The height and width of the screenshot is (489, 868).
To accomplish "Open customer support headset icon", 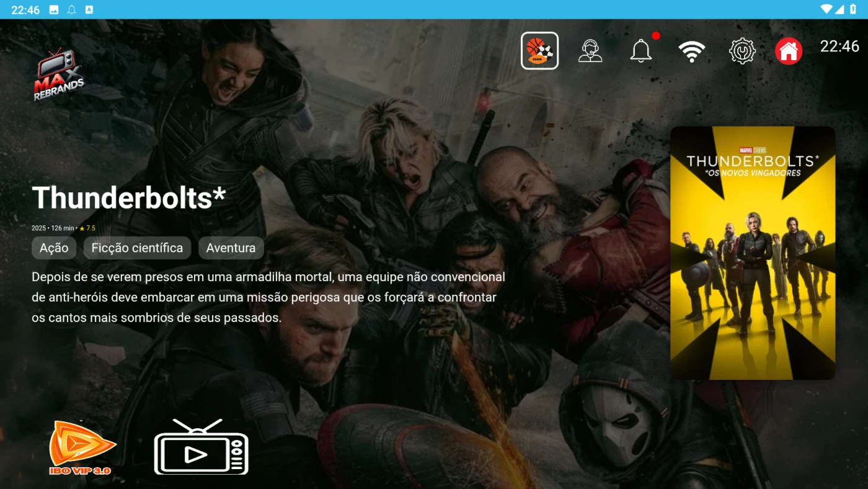I will click(590, 51).
